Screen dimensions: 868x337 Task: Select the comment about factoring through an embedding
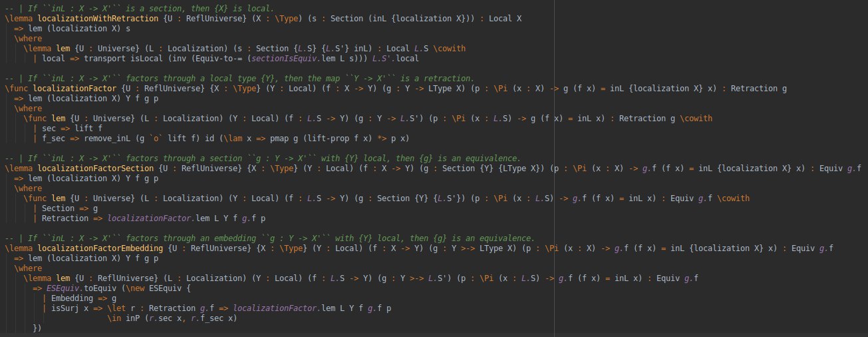[269, 238]
